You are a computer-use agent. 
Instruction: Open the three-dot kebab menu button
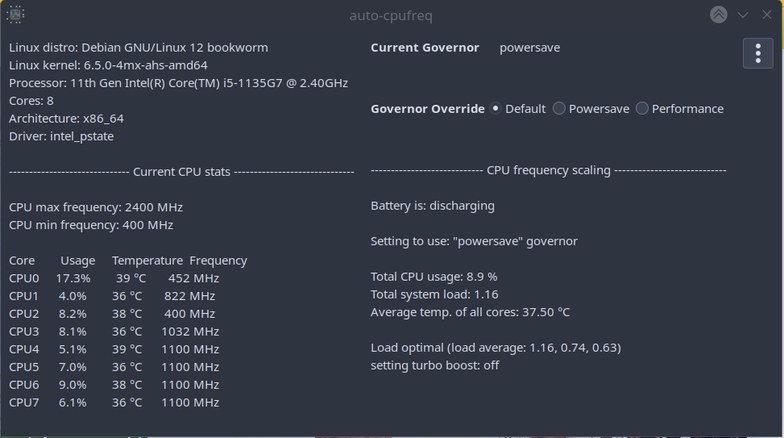[x=758, y=53]
